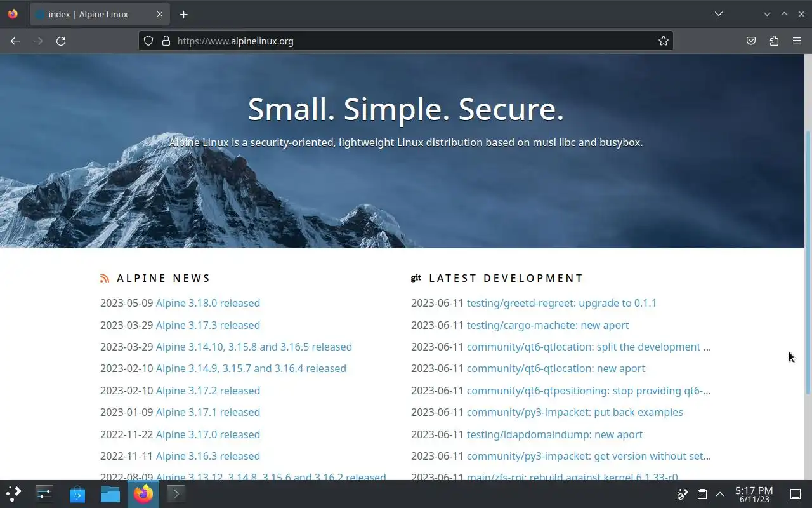Click the page vertical scrollbar thumb

pos(808,262)
